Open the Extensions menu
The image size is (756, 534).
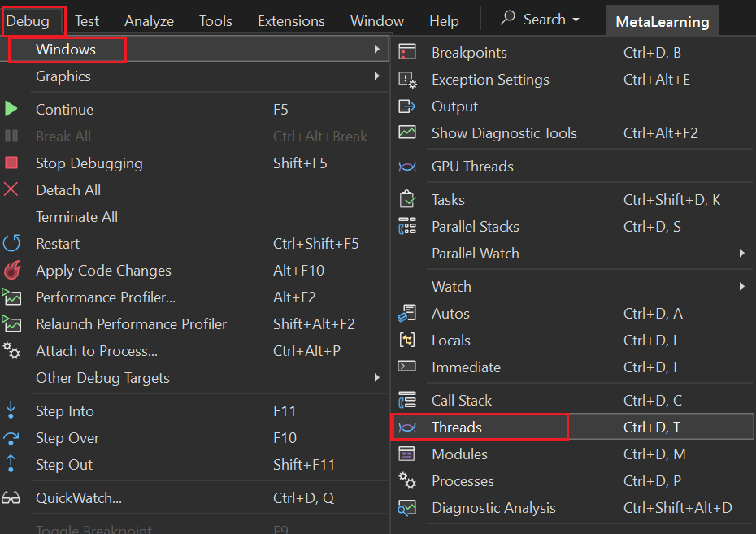click(291, 21)
